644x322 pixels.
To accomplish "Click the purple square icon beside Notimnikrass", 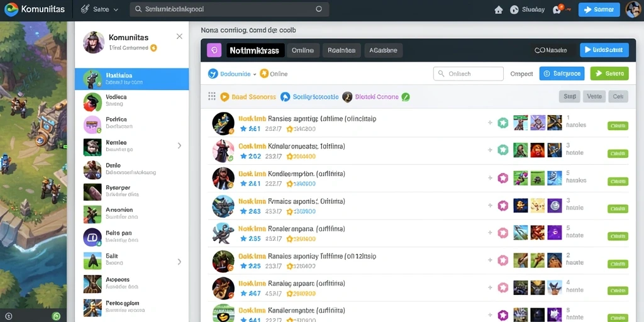I will point(214,50).
